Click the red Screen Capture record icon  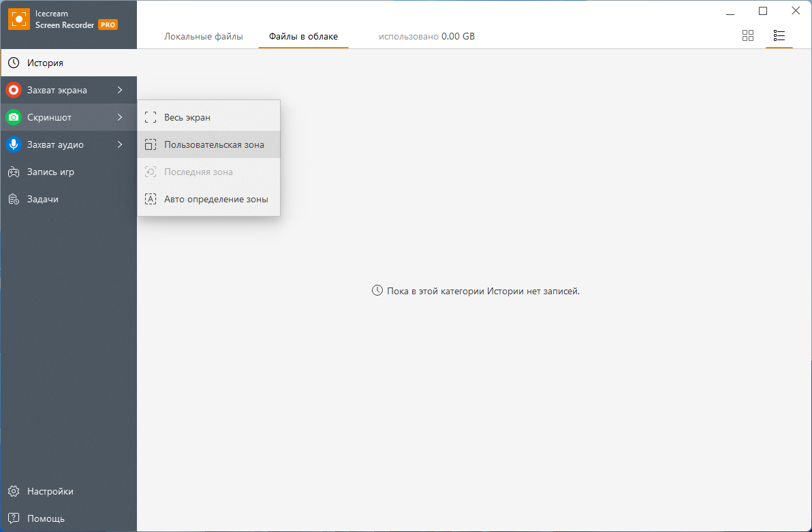14,90
